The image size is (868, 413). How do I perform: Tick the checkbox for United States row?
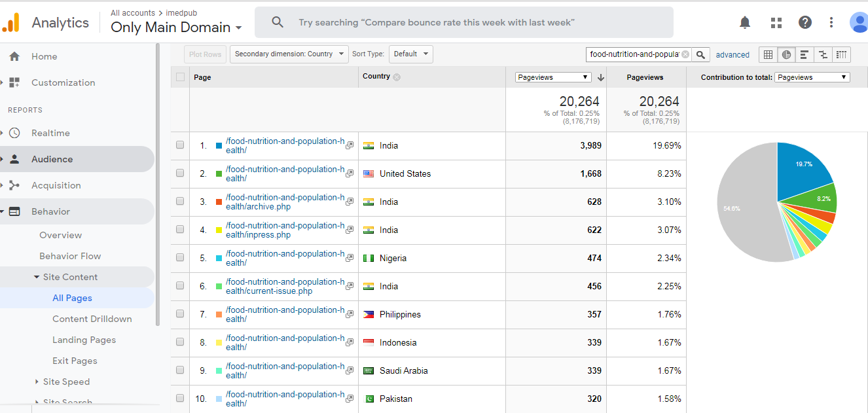coord(180,173)
